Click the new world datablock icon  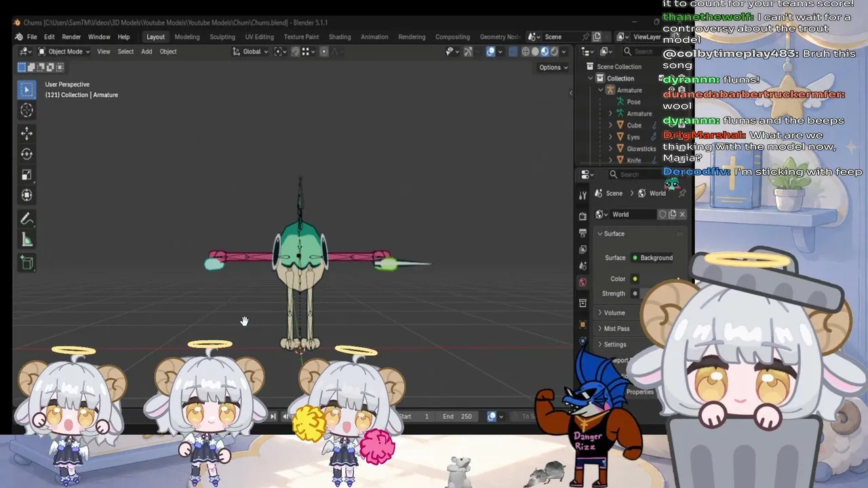pos(673,214)
